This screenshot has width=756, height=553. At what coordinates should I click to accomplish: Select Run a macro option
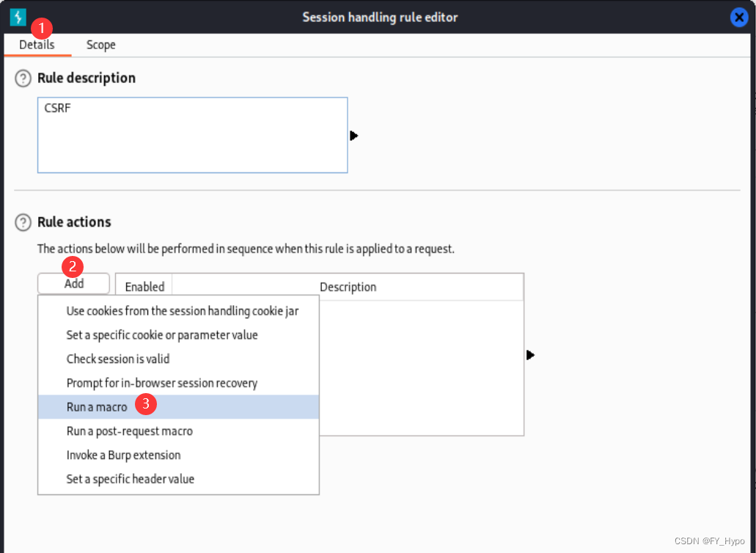click(178, 407)
